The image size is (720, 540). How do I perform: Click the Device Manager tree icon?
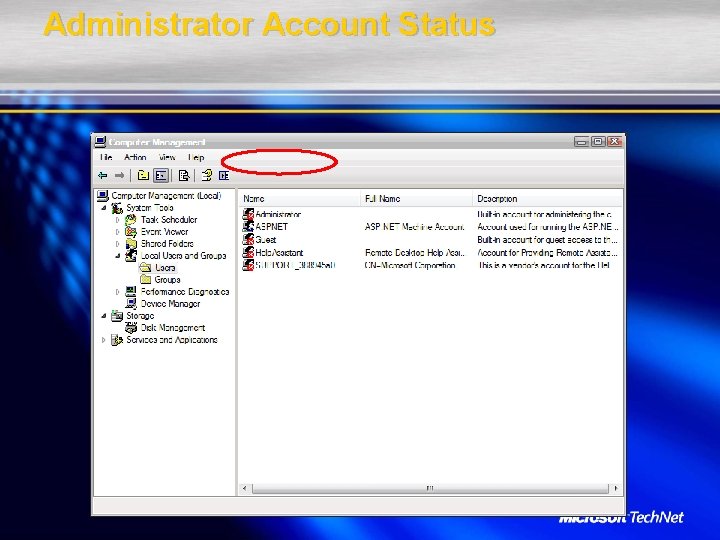[131, 304]
